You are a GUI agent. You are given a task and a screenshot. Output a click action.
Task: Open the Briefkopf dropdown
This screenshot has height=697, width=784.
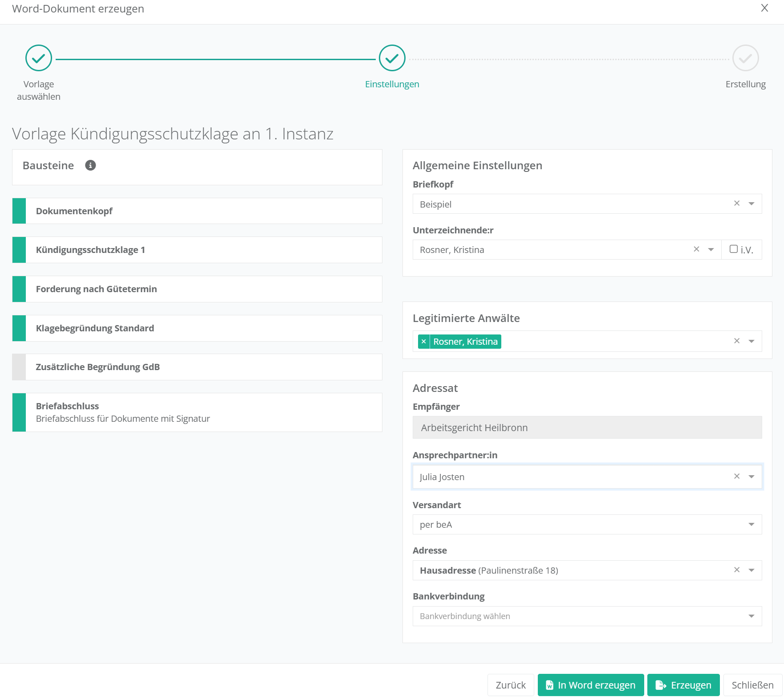coord(752,204)
